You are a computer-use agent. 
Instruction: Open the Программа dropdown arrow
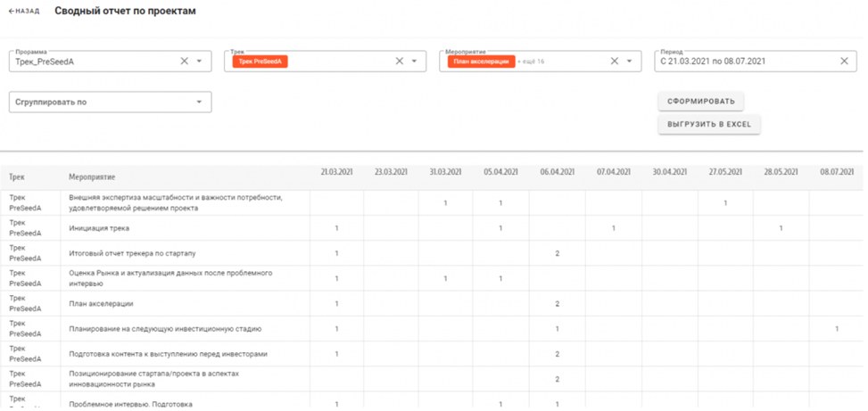(x=199, y=62)
